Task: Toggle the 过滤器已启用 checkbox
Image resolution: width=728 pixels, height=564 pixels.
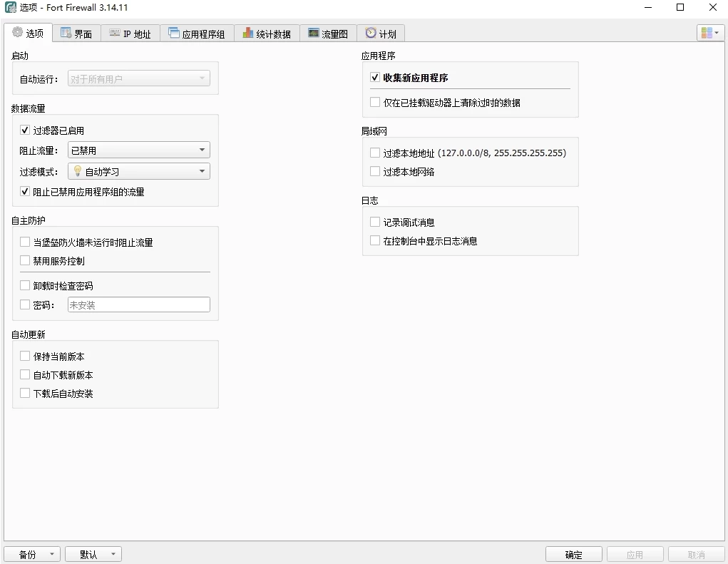Action: [x=25, y=130]
